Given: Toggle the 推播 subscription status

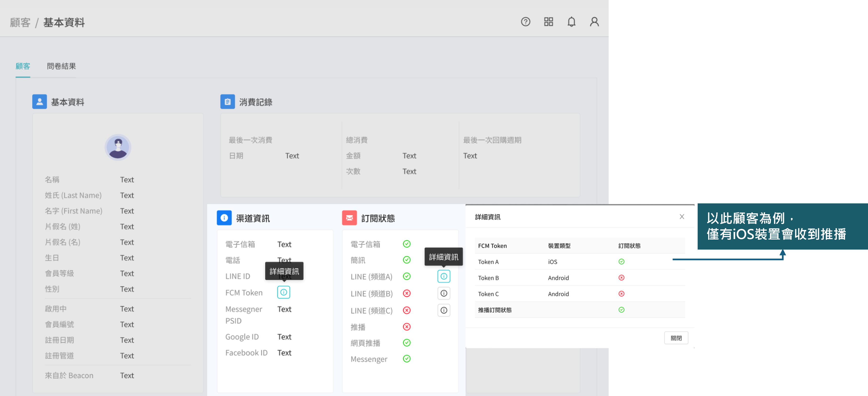Looking at the screenshot, I should [x=406, y=326].
